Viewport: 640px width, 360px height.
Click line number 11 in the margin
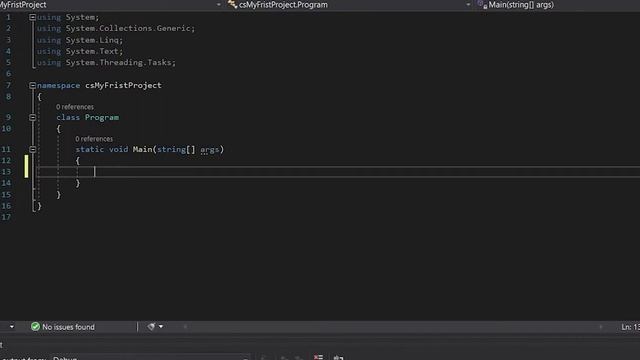(6, 149)
